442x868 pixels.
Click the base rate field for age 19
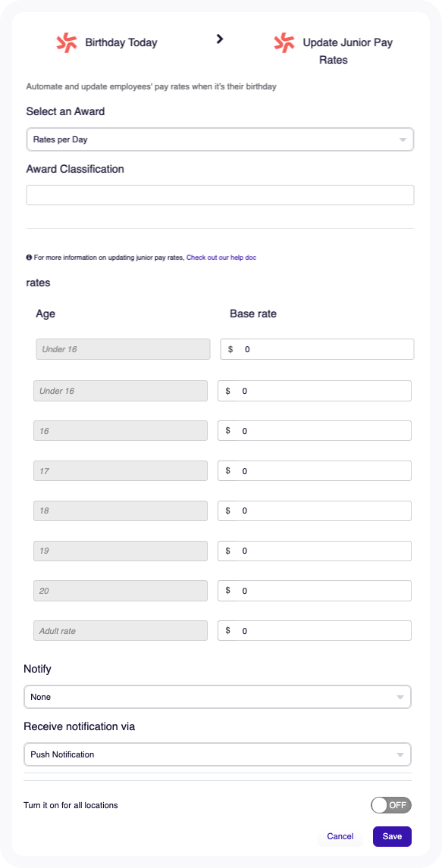(x=314, y=551)
